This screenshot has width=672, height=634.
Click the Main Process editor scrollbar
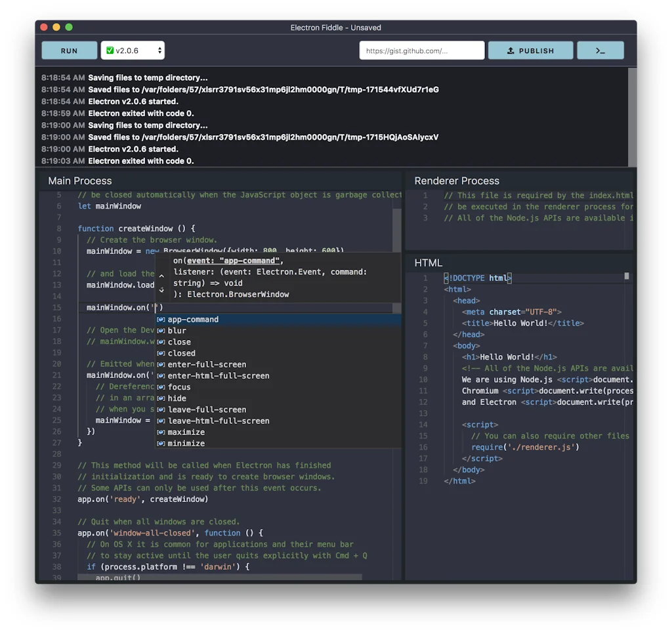pos(396,223)
